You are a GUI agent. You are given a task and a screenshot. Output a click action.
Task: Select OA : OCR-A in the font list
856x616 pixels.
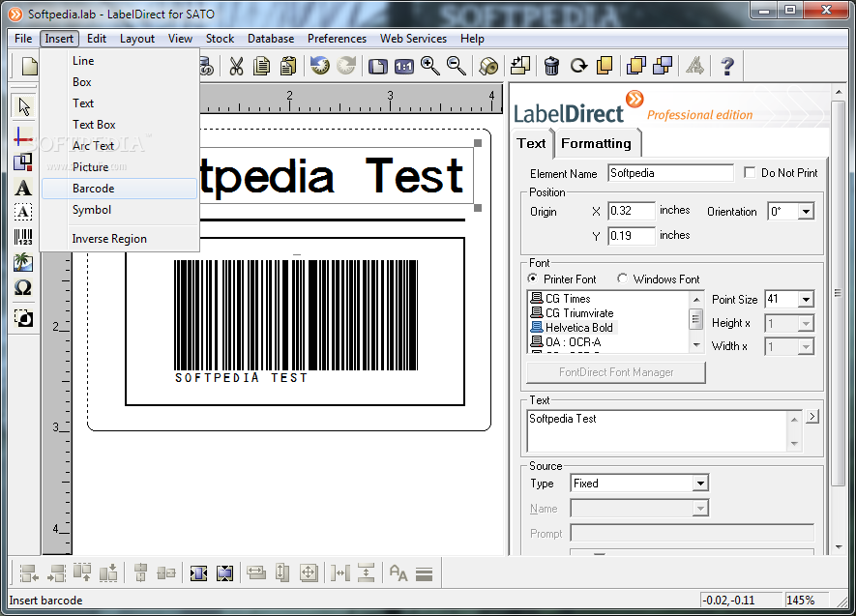(x=566, y=342)
